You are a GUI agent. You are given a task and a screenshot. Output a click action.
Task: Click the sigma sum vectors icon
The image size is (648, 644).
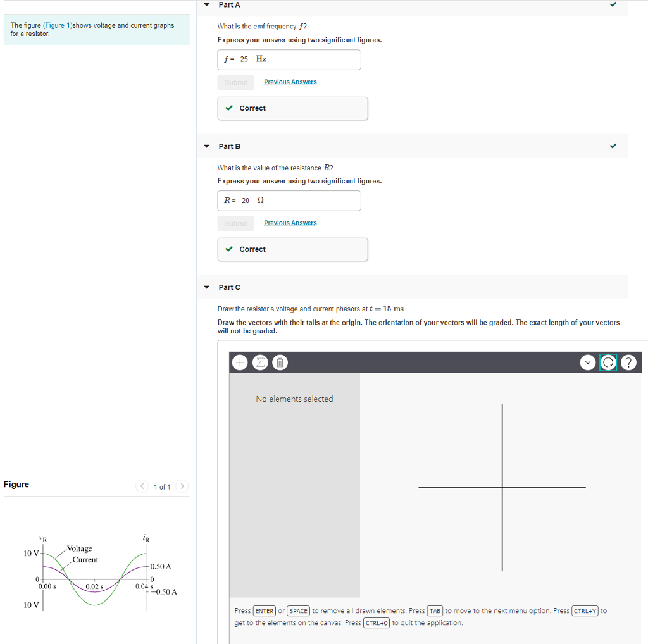click(x=260, y=362)
